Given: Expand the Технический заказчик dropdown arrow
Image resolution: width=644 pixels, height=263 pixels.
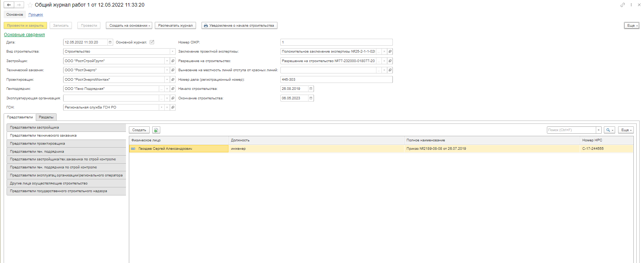Looking at the screenshot, I should pyautogui.click(x=167, y=70).
